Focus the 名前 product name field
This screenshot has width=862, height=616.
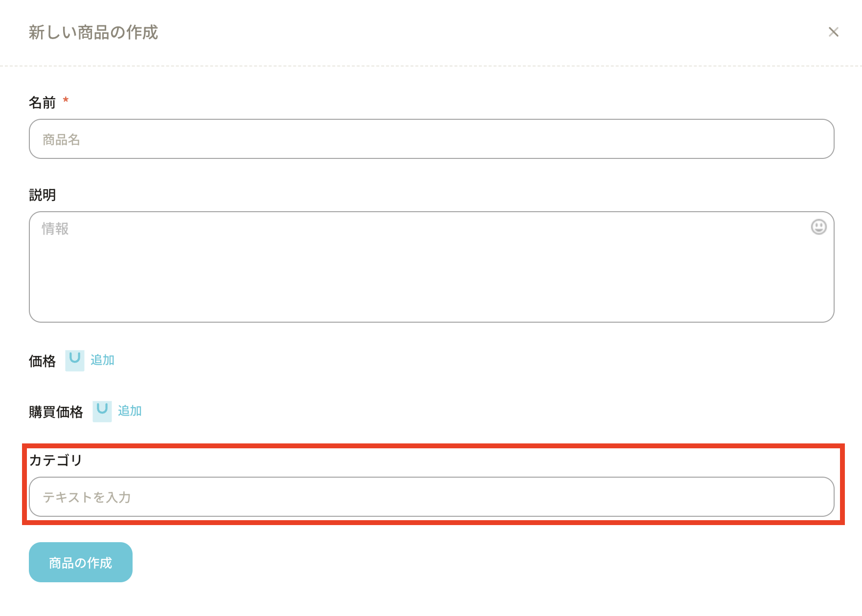click(x=431, y=139)
